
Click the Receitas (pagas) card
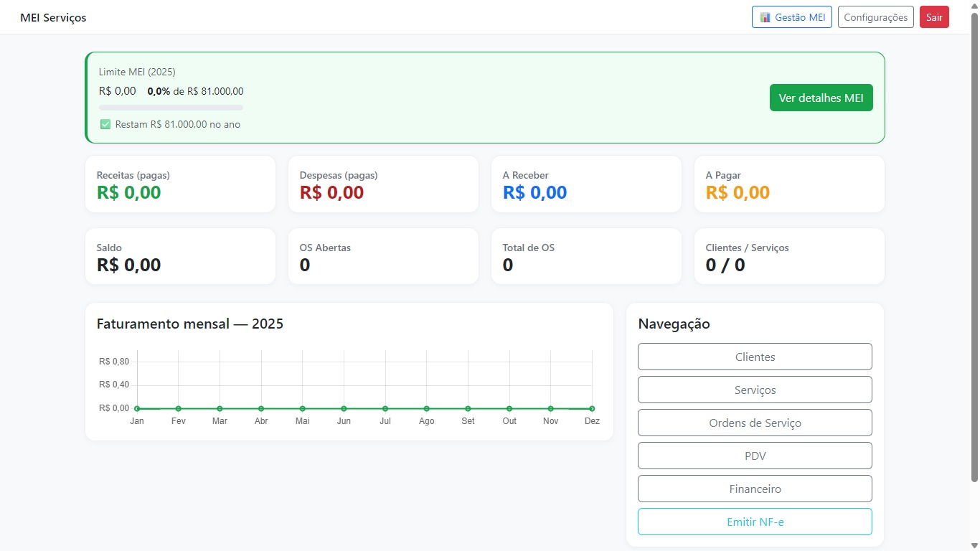tap(180, 184)
